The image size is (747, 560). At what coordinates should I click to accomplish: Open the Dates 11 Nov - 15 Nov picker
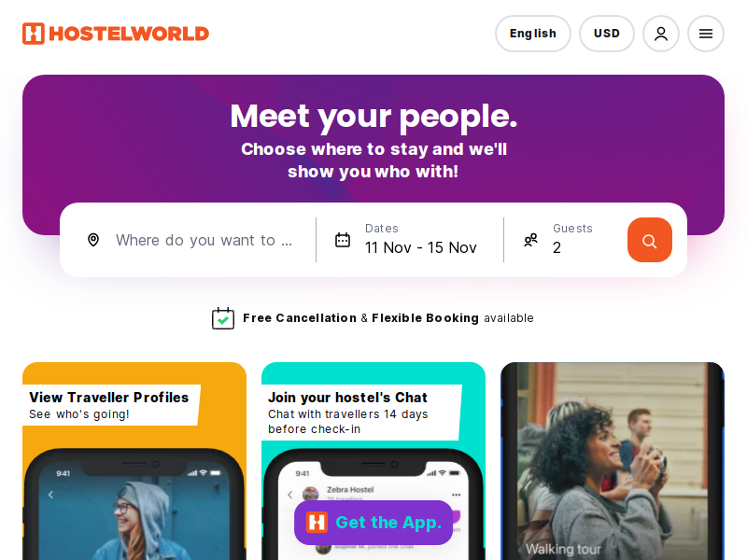pos(410,240)
